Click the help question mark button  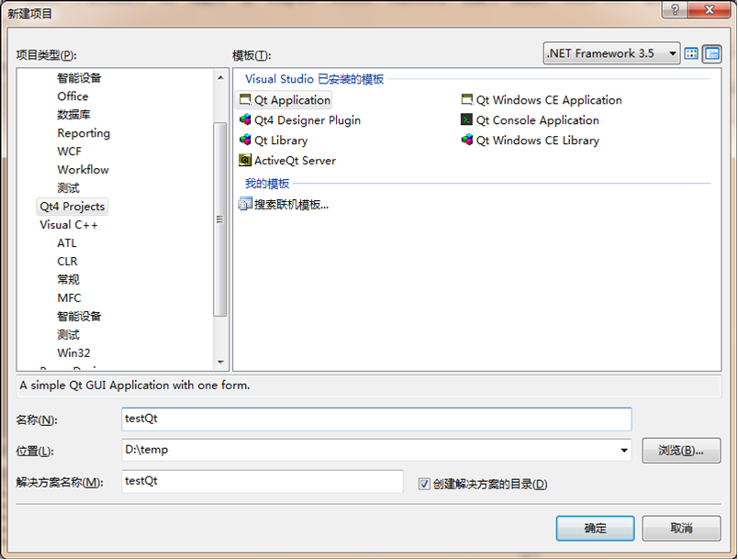pyautogui.click(x=675, y=9)
